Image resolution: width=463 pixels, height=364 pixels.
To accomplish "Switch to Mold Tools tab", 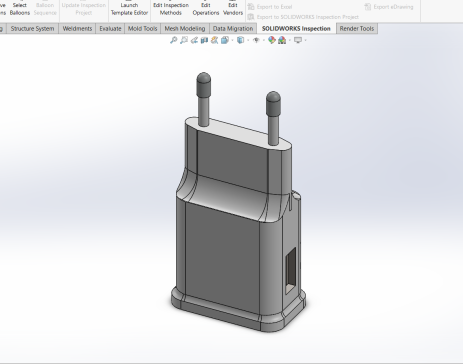I will (142, 29).
